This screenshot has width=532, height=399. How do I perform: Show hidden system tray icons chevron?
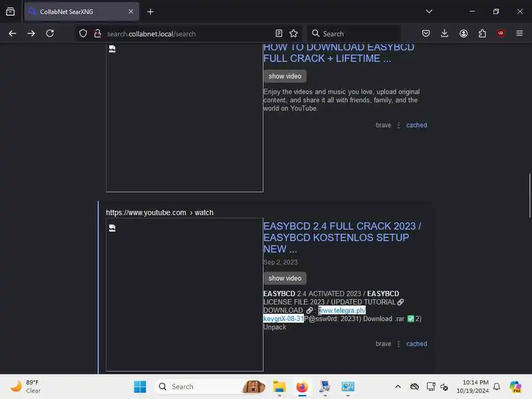398,387
